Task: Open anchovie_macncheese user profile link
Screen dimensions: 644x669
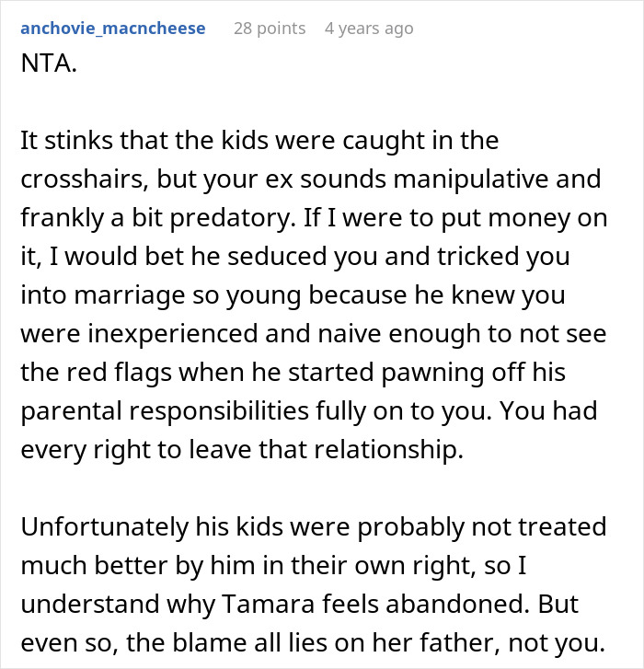Action: pos(113,29)
